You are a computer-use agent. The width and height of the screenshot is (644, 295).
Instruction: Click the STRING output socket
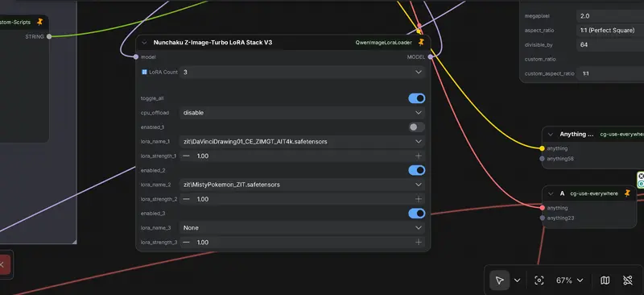[x=49, y=36]
